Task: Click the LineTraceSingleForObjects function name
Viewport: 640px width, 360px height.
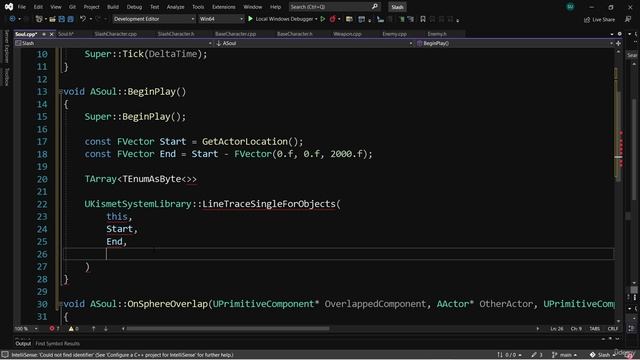Action: click(269, 204)
